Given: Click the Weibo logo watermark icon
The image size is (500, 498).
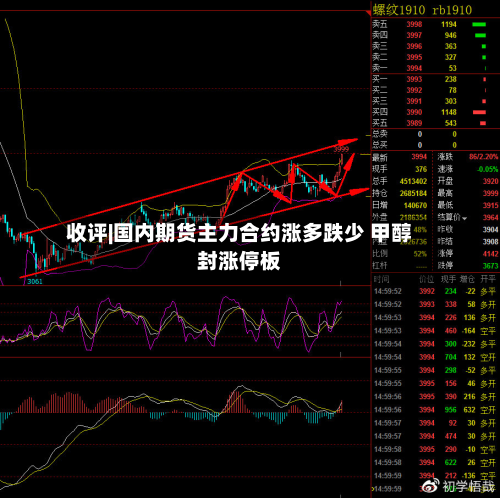Looking at the screenshot, I should coord(431,487).
